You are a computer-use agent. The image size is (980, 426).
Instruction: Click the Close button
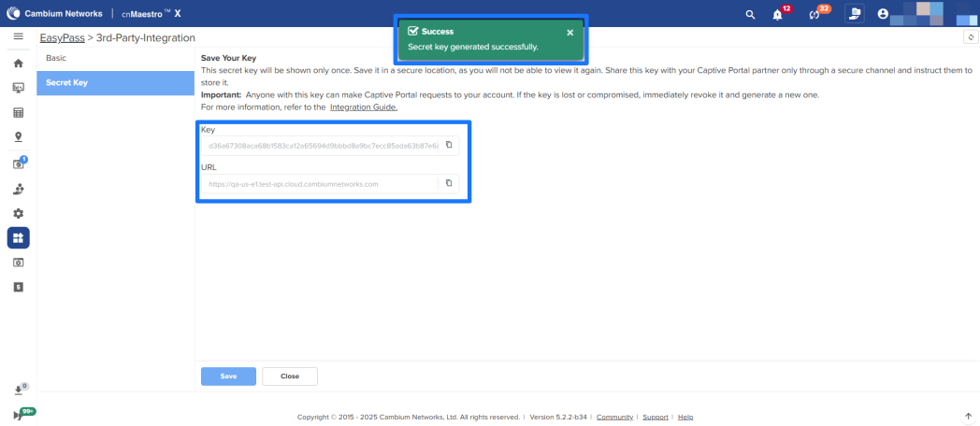[290, 376]
